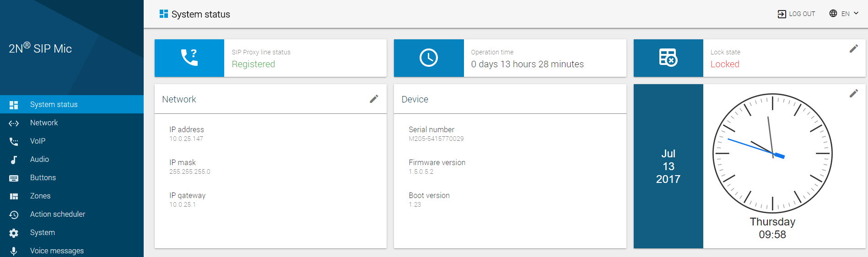Click the Lock state keypad icon
This screenshot has height=257, width=868.
(x=669, y=58)
